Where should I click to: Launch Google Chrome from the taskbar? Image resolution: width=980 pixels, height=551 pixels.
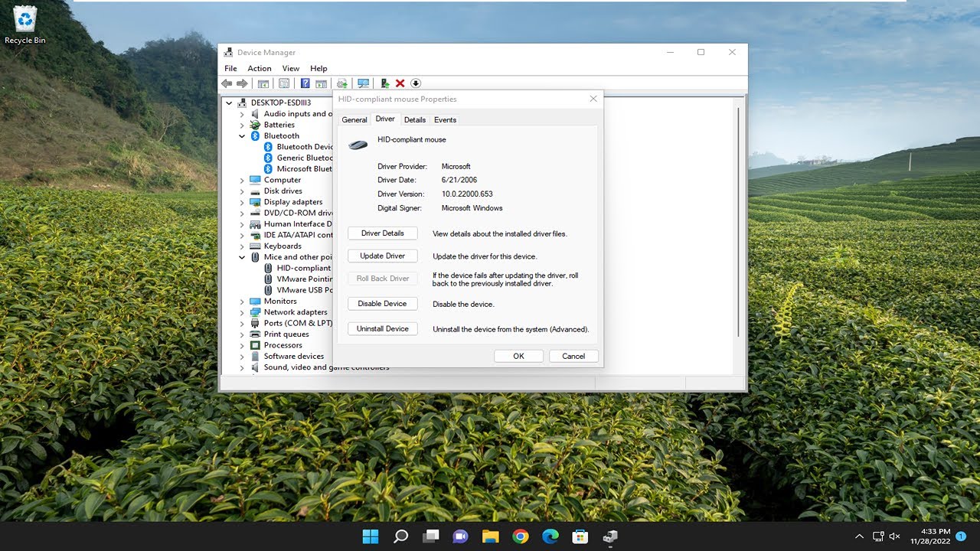coord(521,536)
